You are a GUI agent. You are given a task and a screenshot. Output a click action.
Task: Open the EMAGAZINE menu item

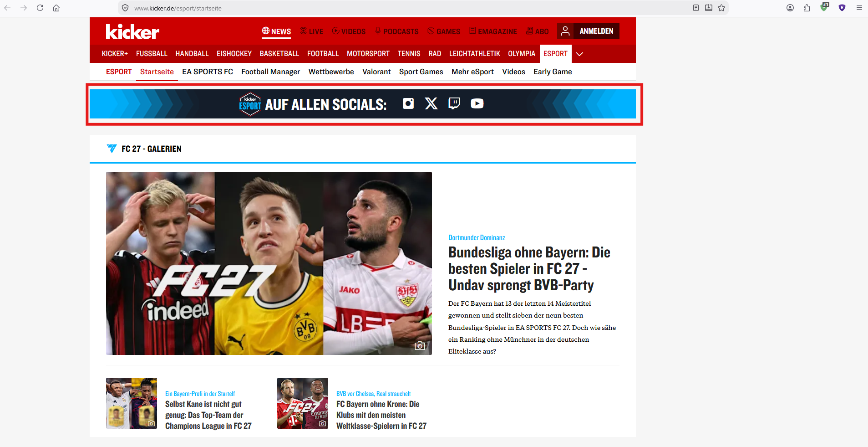(x=493, y=31)
